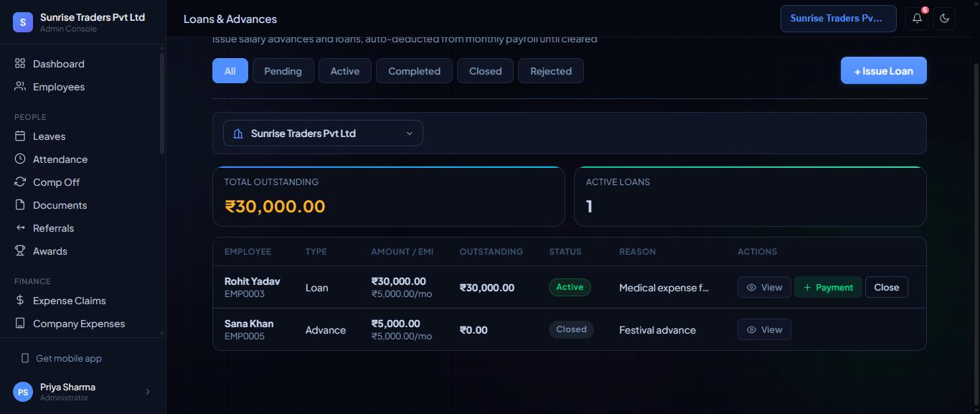Click the Advance type cell for Sana Khan
The height and width of the screenshot is (414, 980).
(326, 330)
